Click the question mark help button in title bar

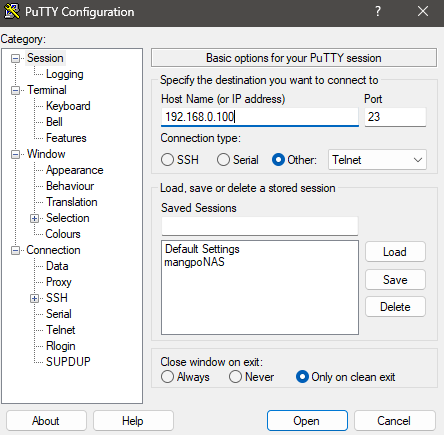click(x=378, y=11)
